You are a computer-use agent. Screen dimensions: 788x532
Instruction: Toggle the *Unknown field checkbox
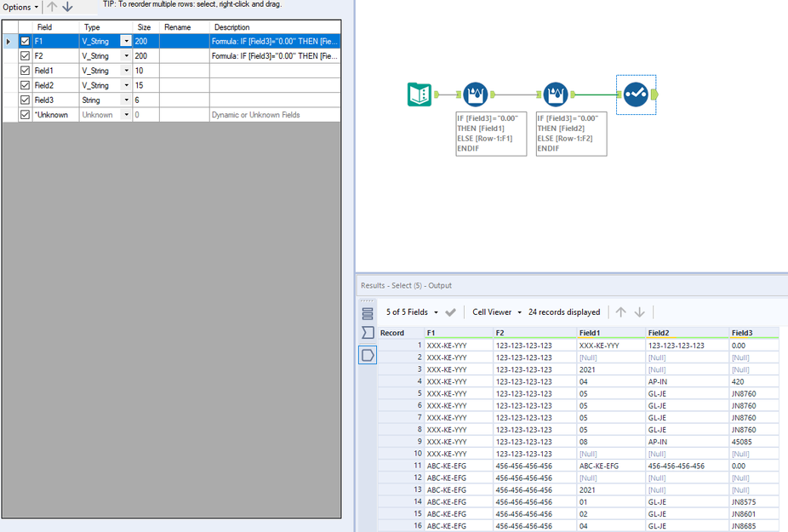pyautogui.click(x=26, y=115)
